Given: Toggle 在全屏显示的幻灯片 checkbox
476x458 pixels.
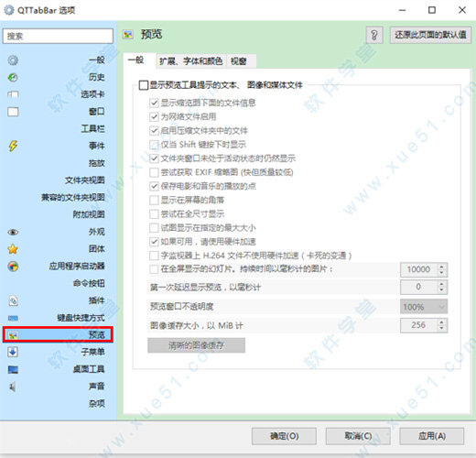Looking at the screenshot, I should 154,269.
